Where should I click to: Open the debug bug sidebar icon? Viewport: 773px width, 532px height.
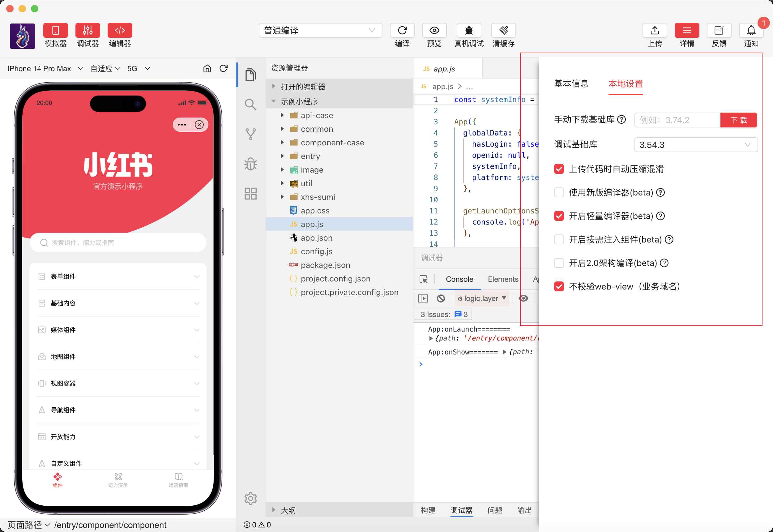[x=250, y=164]
